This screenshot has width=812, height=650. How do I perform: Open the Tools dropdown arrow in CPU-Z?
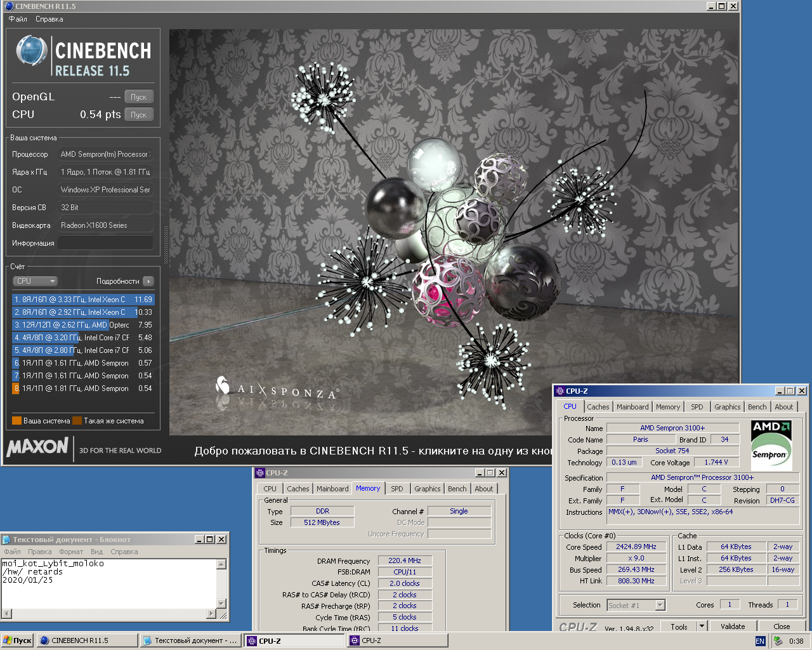click(x=702, y=627)
